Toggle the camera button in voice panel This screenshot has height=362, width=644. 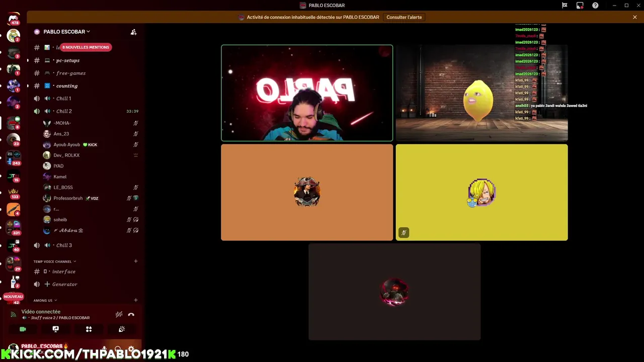[x=23, y=329]
